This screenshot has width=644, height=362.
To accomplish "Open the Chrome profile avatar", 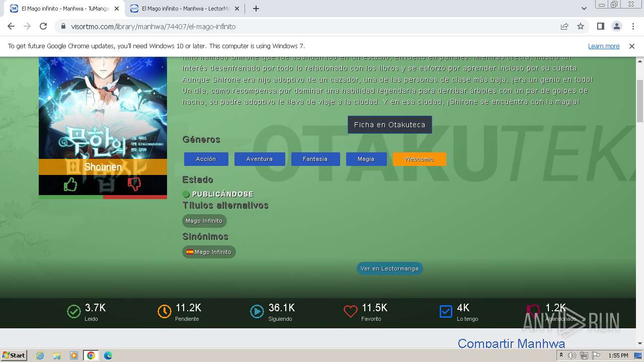I will click(x=616, y=26).
